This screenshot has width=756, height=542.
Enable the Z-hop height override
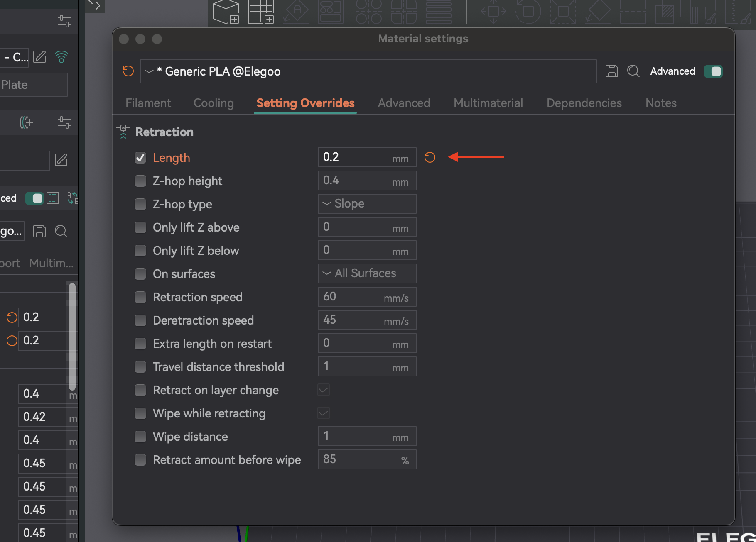pos(140,181)
